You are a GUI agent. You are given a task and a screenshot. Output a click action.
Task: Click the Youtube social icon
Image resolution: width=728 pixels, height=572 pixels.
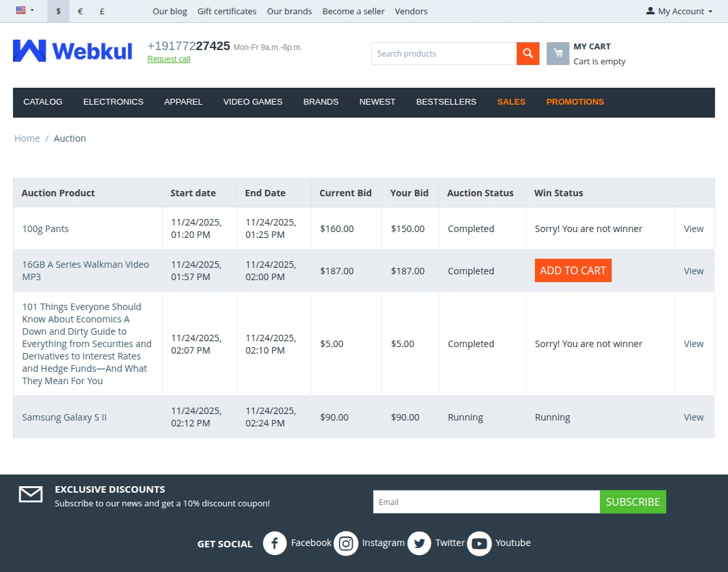pos(479,543)
